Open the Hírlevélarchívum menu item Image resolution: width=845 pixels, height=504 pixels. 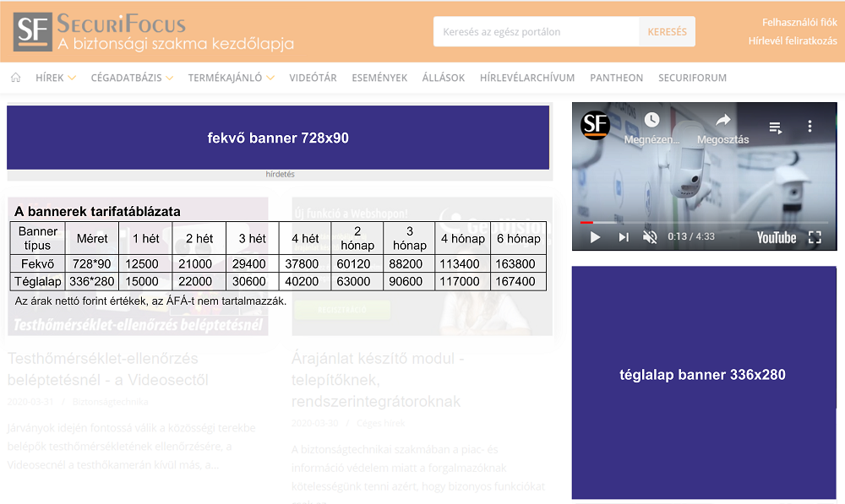527,78
